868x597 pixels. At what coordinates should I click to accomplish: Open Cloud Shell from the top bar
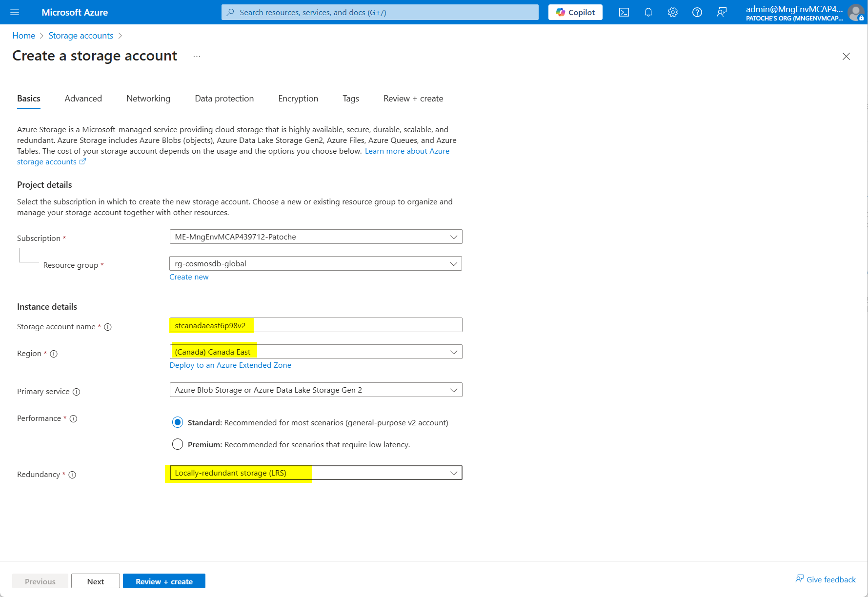624,12
